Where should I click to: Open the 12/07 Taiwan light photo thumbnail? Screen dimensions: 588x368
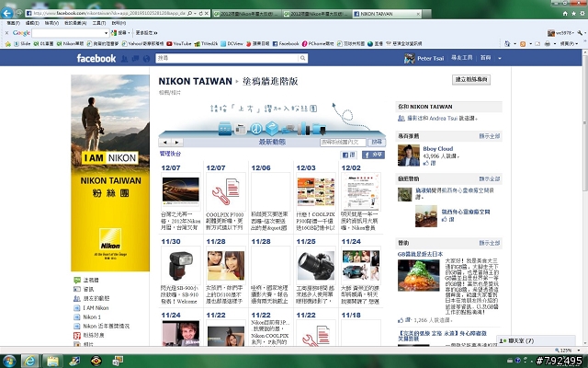pyautogui.click(x=180, y=190)
